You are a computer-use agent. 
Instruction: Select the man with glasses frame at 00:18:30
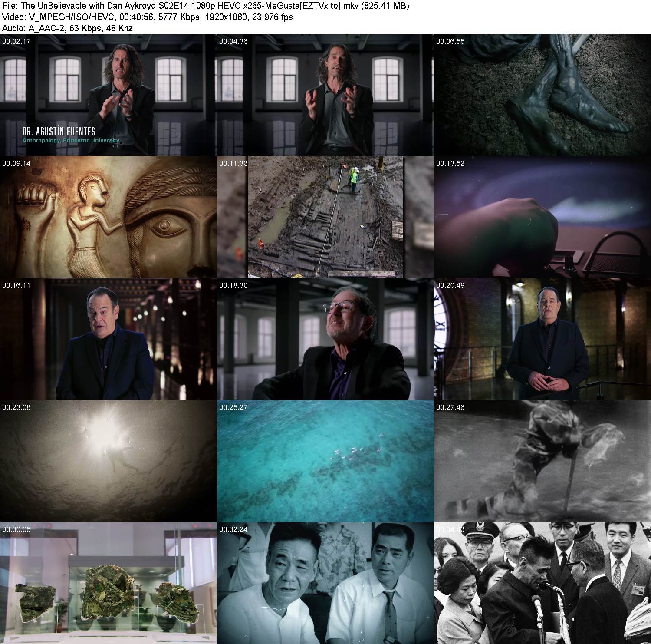pyautogui.click(x=325, y=339)
